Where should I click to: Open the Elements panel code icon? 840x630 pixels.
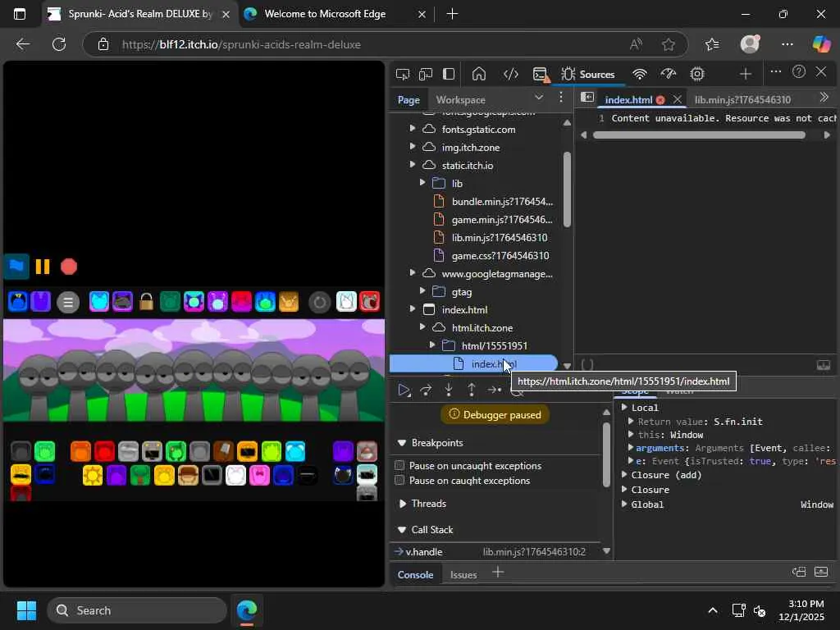click(x=510, y=74)
